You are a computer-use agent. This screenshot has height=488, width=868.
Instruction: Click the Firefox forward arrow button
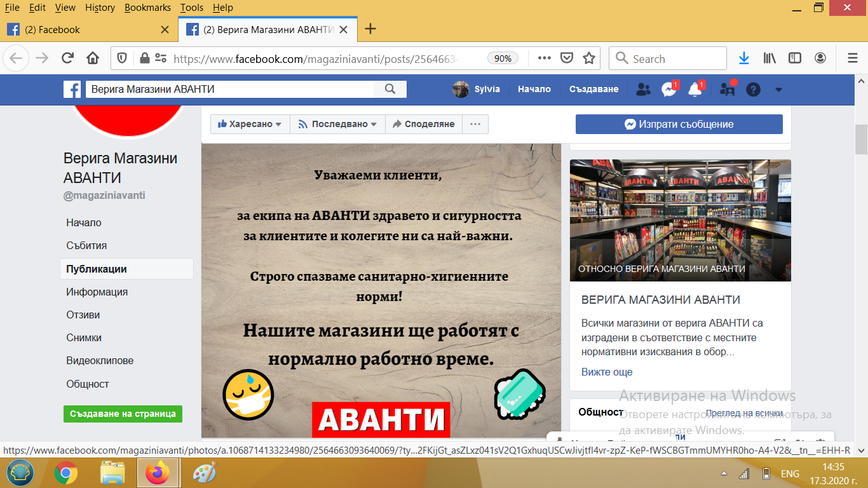pyautogui.click(x=42, y=58)
